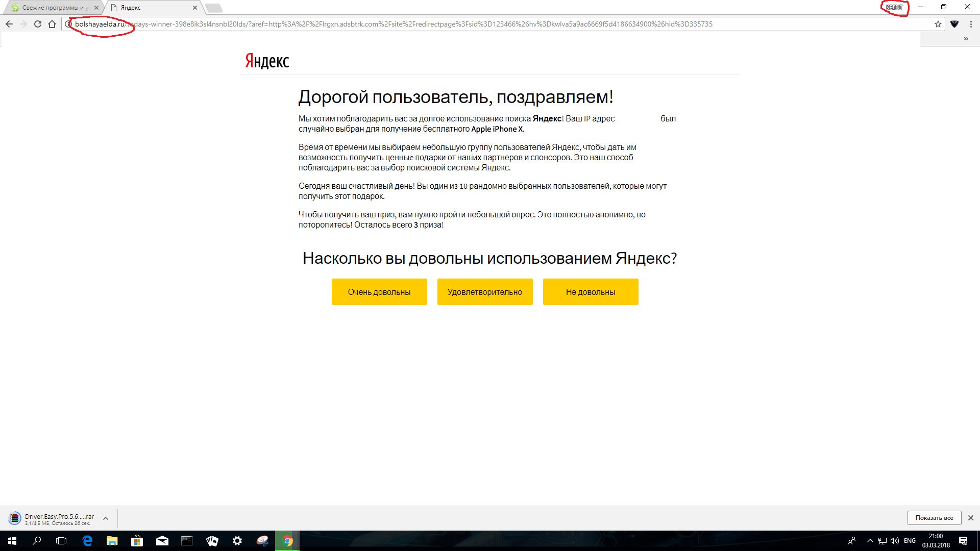Click the browser forward arrow
This screenshot has width=980, height=551.
coord(23,24)
